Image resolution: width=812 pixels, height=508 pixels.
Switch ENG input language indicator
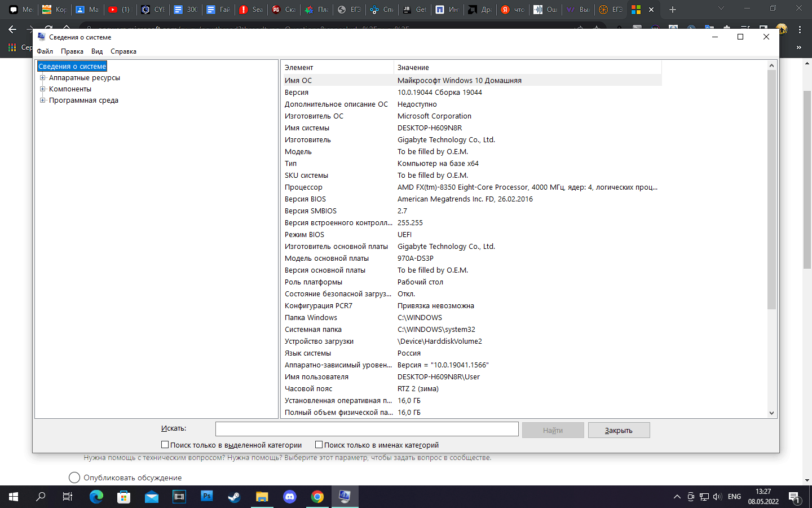pyautogui.click(x=734, y=497)
